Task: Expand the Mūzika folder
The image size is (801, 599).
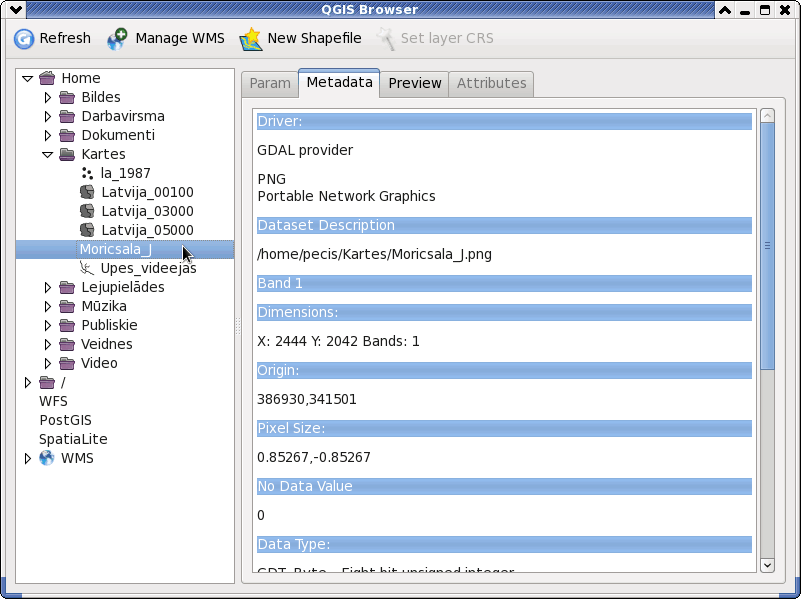Action: 48,306
